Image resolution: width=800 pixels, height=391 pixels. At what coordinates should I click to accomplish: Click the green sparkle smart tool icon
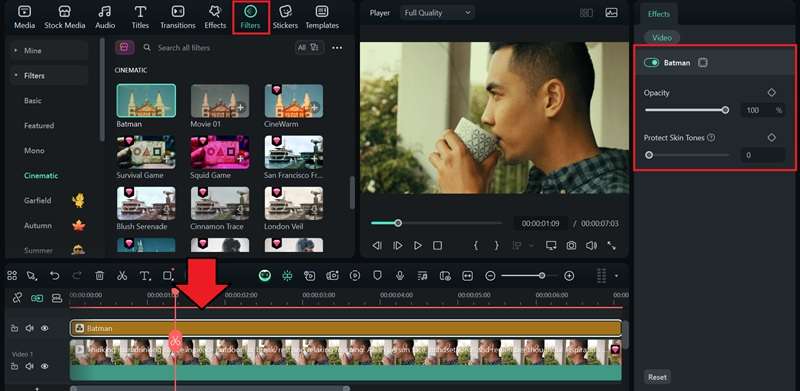(x=287, y=276)
